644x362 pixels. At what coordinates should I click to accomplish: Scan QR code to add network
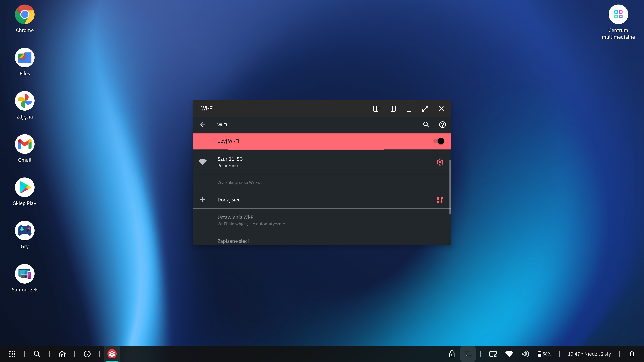[x=440, y=200]
